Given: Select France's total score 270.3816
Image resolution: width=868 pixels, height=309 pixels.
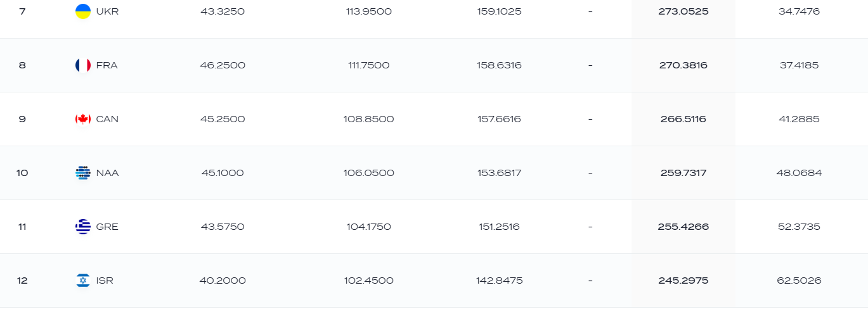Looking at the screenshot, I should click(683, 65).
